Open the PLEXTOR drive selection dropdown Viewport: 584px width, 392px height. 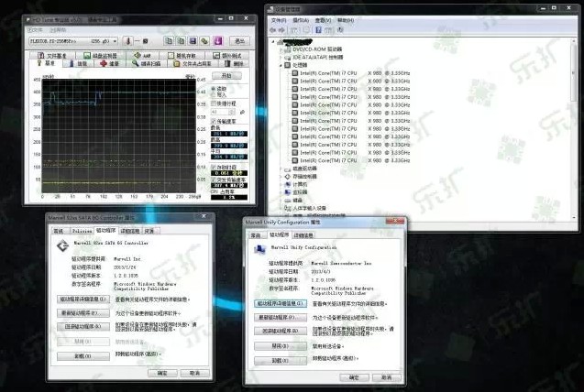pyautogui.click(x=73, y=41)
